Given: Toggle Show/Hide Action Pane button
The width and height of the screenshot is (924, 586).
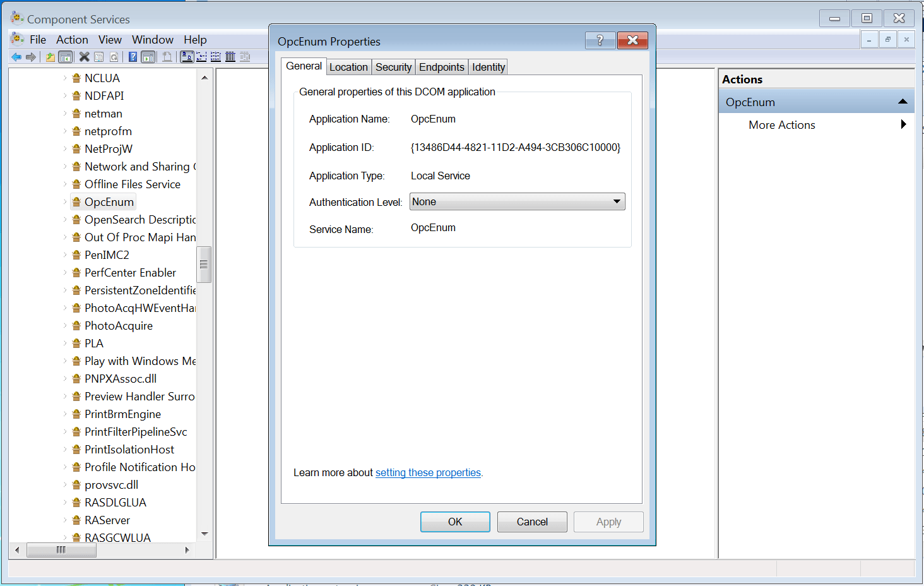Looking at the screenshot, I should 148,57.
